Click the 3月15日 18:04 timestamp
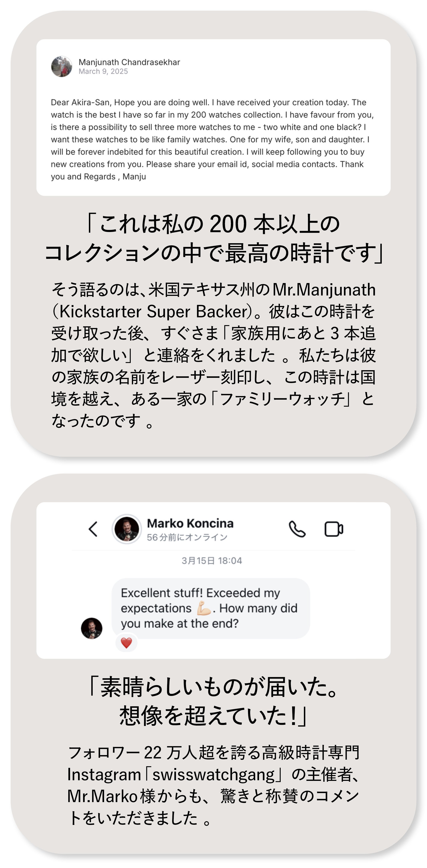This screenshot has height=868, width=427. pos(212,561)
